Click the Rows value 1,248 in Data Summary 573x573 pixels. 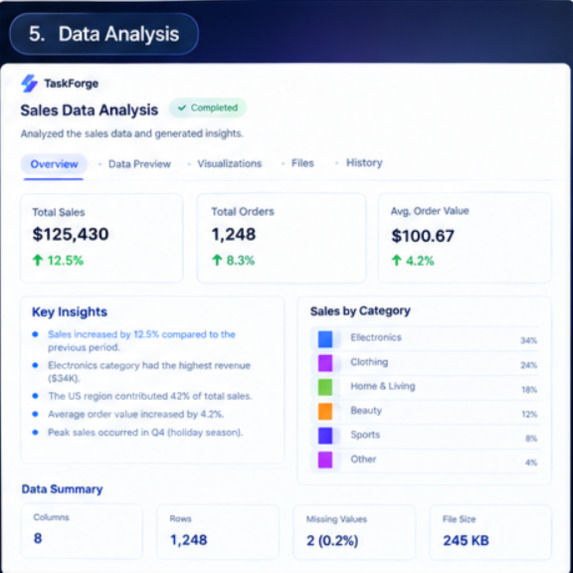pyautogui.click(x=189, y=540)
